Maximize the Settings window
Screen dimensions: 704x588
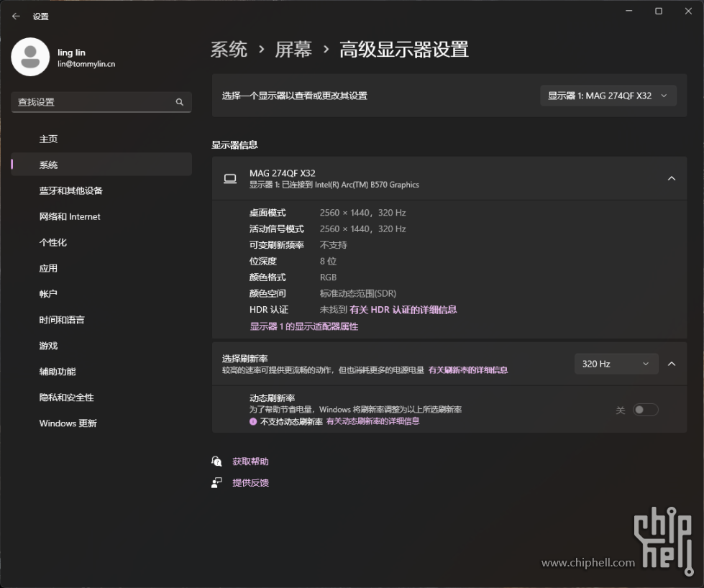659,11
